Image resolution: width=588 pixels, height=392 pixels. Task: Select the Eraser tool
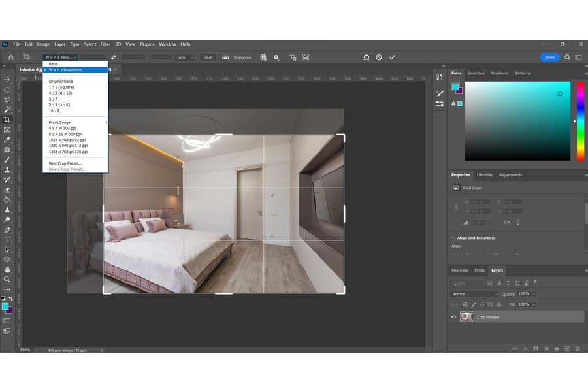coord(7,190)
